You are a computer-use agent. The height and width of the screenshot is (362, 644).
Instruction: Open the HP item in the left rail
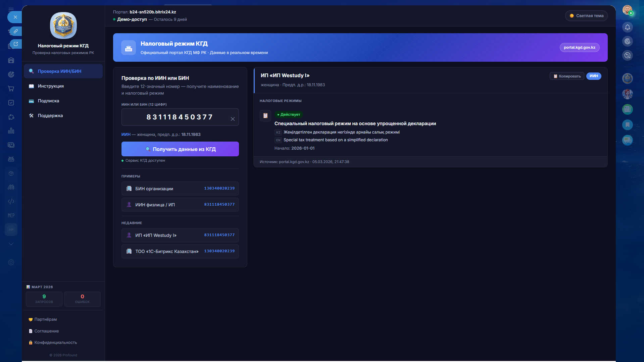coord(11,229)
